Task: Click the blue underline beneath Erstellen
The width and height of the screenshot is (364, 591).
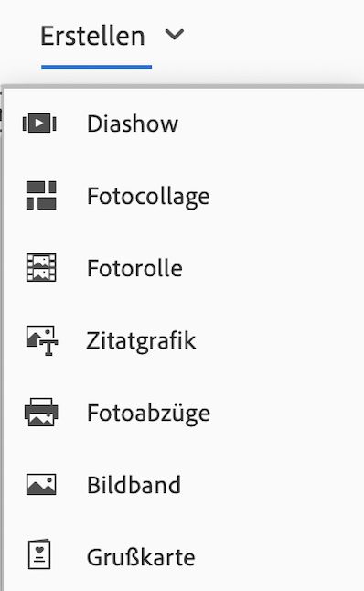Action: (x=96, y=67)
